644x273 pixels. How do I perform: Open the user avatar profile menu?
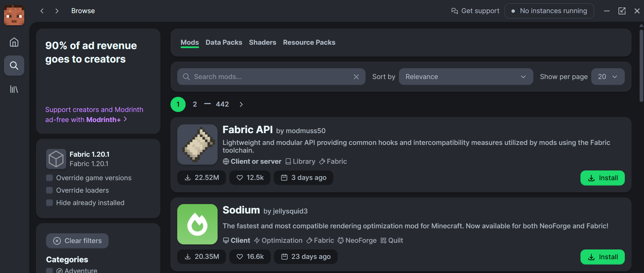[x=14, y=15]
